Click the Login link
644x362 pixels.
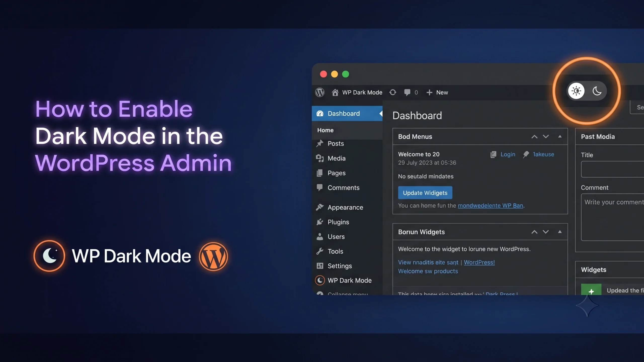pos(508,154)
